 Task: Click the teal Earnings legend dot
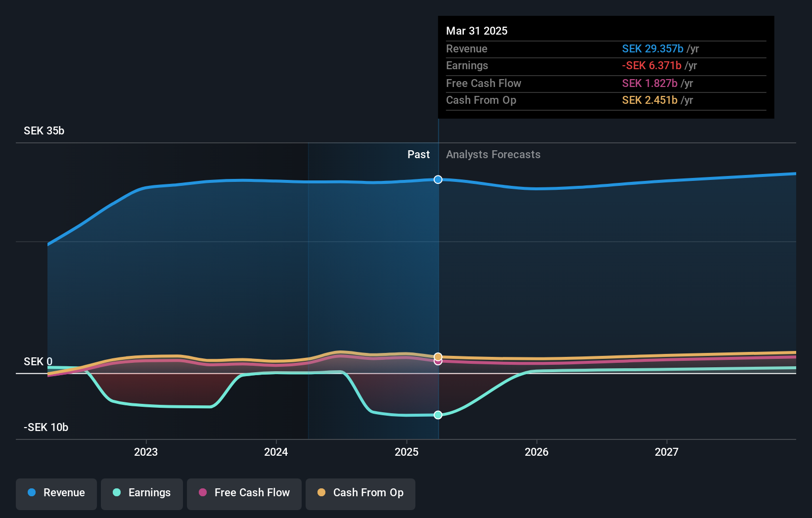tap(117, 492)
